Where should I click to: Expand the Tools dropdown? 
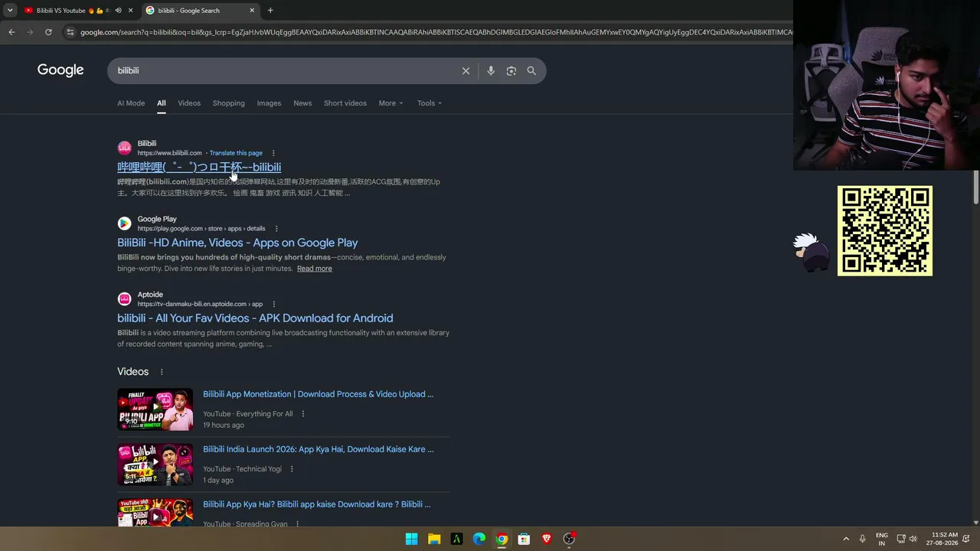click(x=430, y=103)
